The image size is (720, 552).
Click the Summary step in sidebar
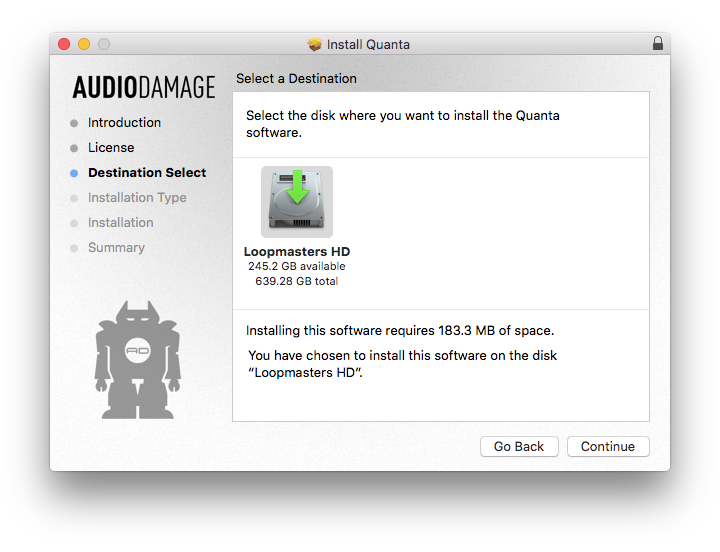tap(116, 248)
